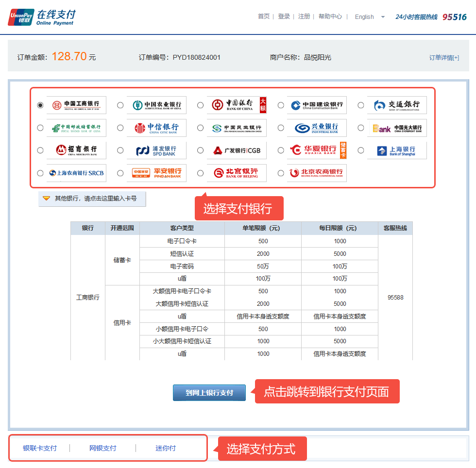Click the 电子口令卡 row label
This screenshot has width=476, height=468.
(x=182, y=241)
